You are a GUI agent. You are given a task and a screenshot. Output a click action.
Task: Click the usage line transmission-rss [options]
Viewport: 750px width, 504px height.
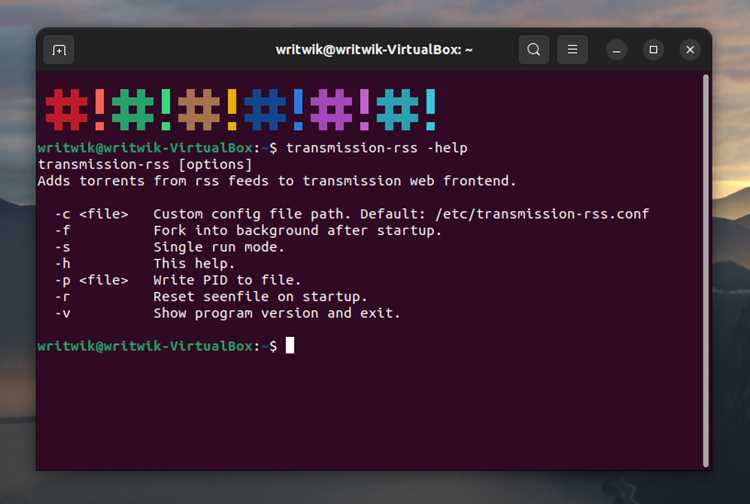[x=145, y=164]
